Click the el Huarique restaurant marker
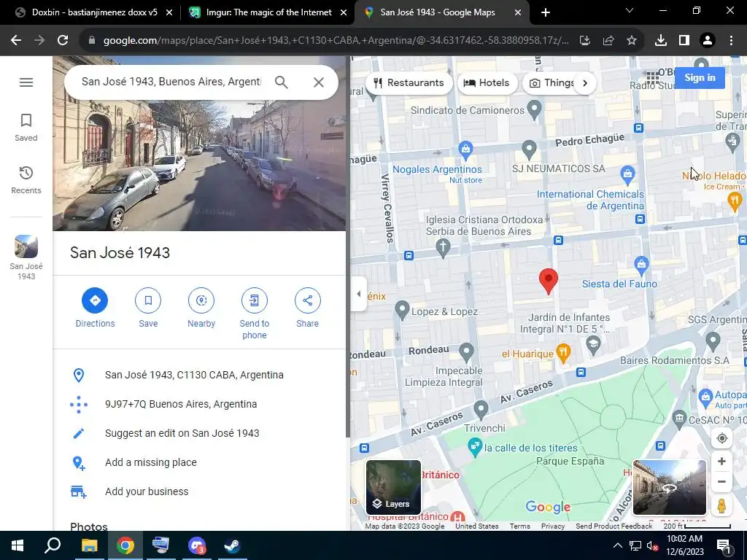This screenshot has width=747, height=560. [564, 354]
